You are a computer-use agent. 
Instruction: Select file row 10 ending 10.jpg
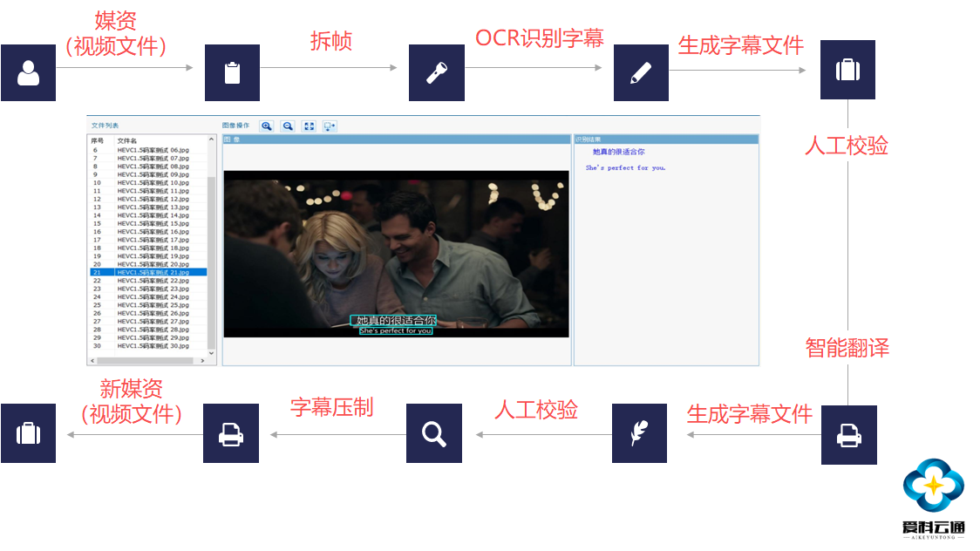(x=149, y=182)
